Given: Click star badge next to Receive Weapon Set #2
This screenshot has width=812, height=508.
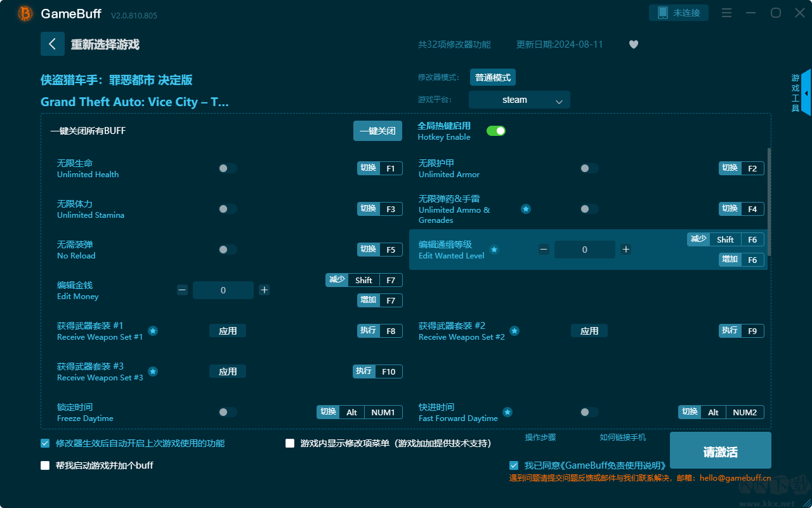Looking at the screenshot, I should coord(514,331).
